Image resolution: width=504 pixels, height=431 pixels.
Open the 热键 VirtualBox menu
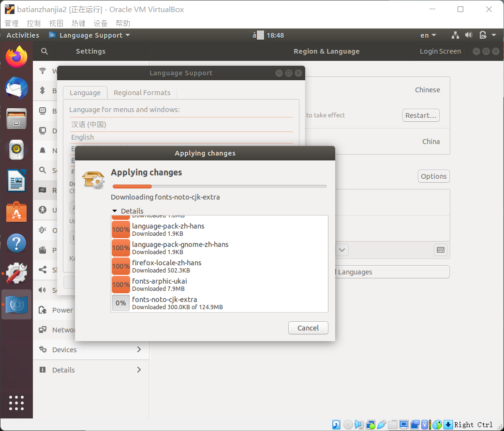pos(78,23)
